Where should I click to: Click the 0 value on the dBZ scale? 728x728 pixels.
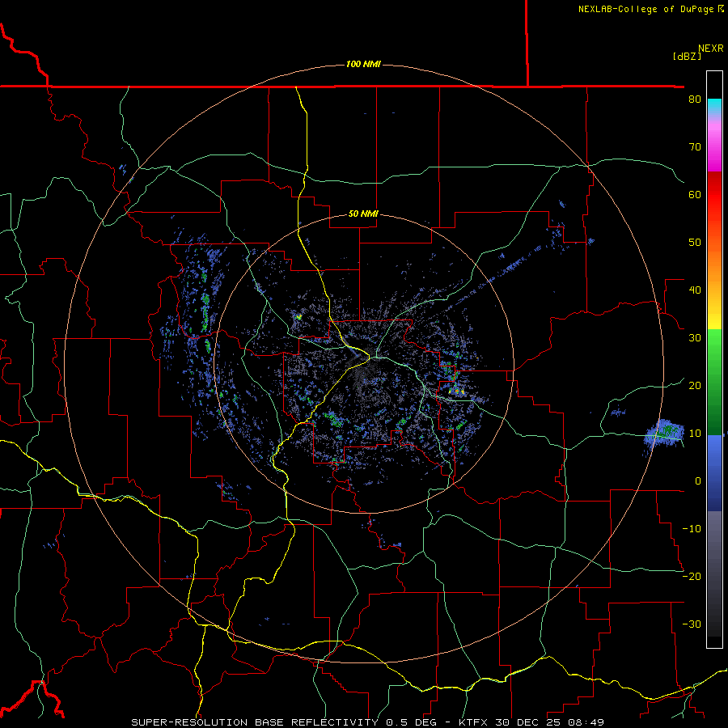click(x=698, y=481)
